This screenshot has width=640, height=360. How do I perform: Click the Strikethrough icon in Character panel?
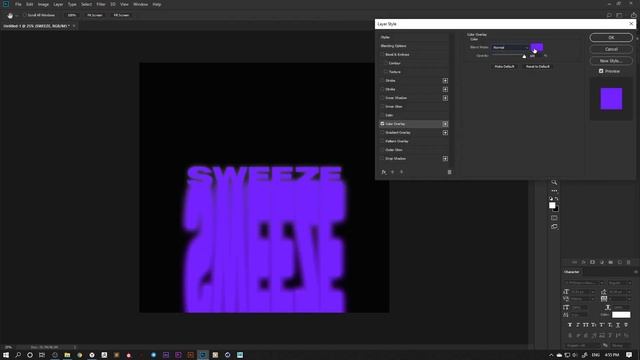point(626,325)
